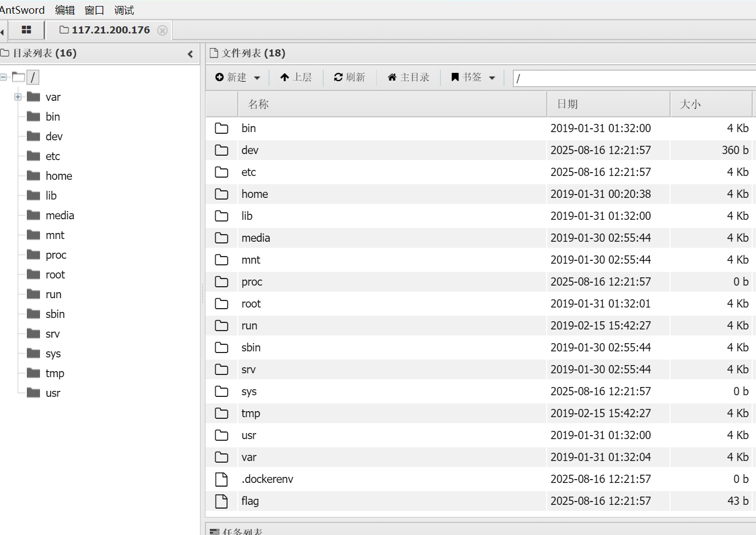Select home in the directory tree
The image size is (756, 535).
pos(59,176)
